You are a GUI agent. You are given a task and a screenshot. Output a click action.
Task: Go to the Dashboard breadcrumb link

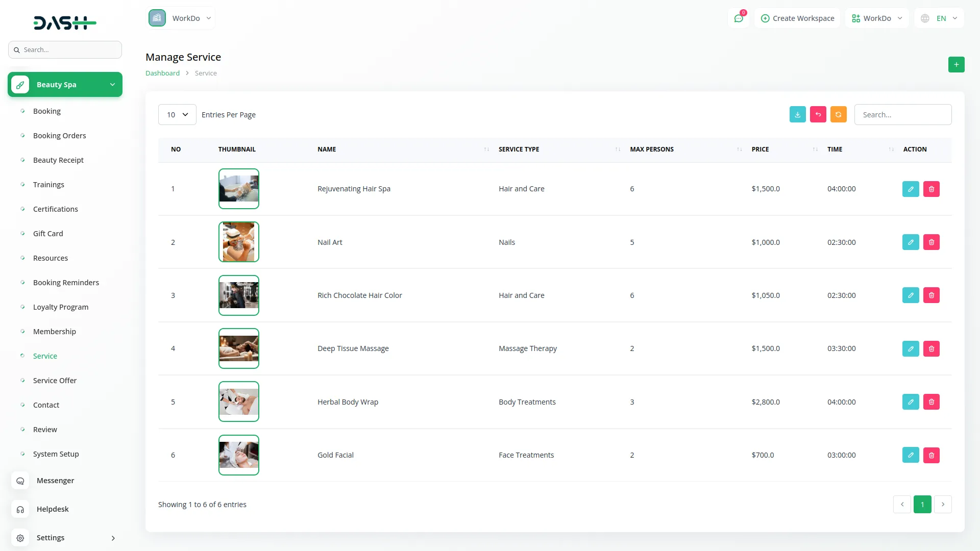pos(162,73)
